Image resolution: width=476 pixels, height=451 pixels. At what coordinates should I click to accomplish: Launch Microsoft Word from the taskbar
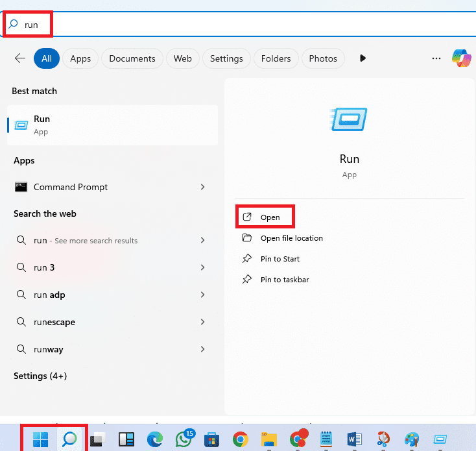click(x=355, y=439)
